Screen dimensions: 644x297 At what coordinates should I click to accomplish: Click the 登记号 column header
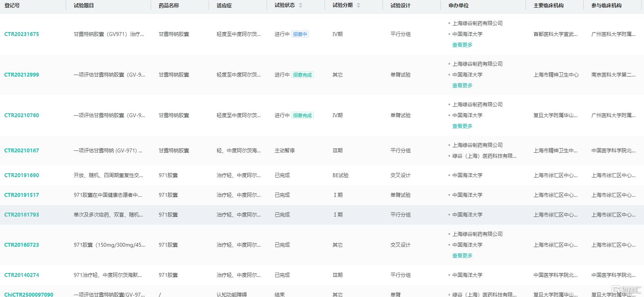click(x=12, y=5)
